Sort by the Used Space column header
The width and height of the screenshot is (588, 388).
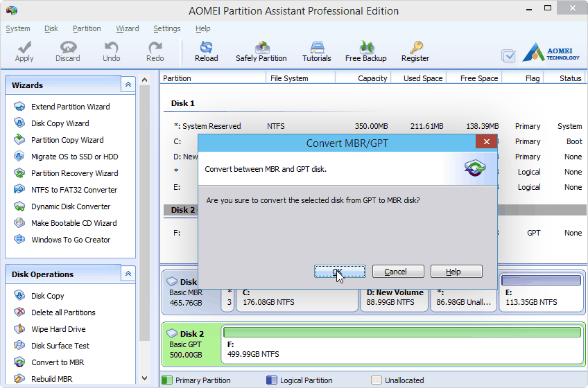pyautogui.click(x=419, y=78)
